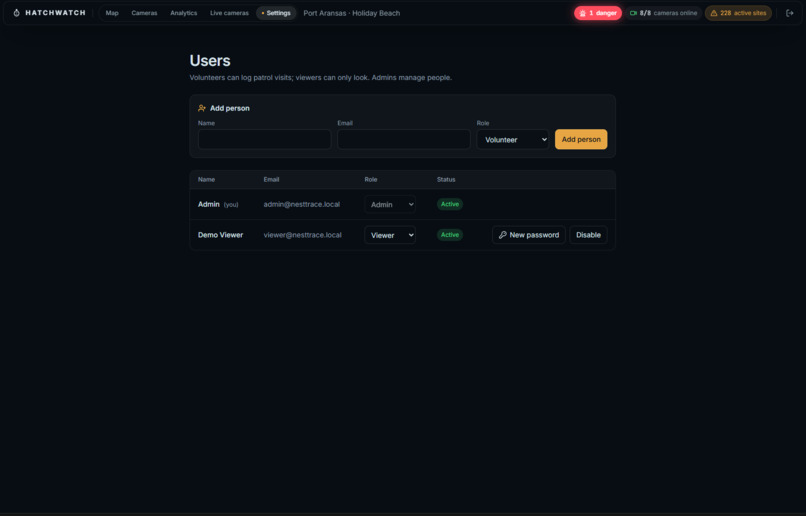Click the Email column header in the table
This screenshot has width=806, height=516.
[271, 179]
